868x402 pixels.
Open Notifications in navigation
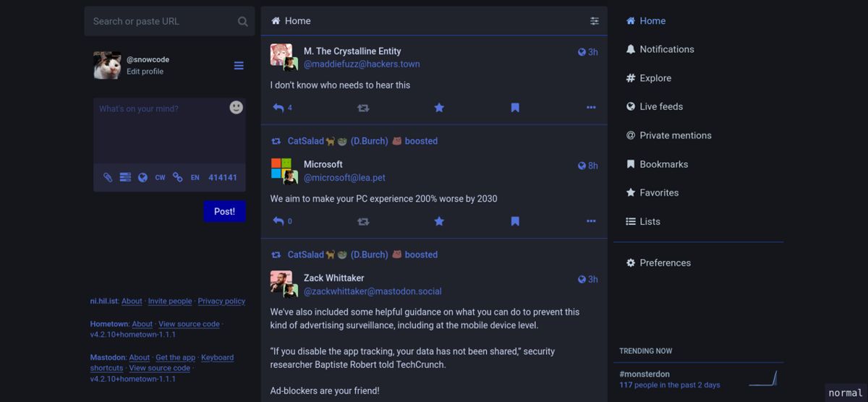[x=660, y=49]
